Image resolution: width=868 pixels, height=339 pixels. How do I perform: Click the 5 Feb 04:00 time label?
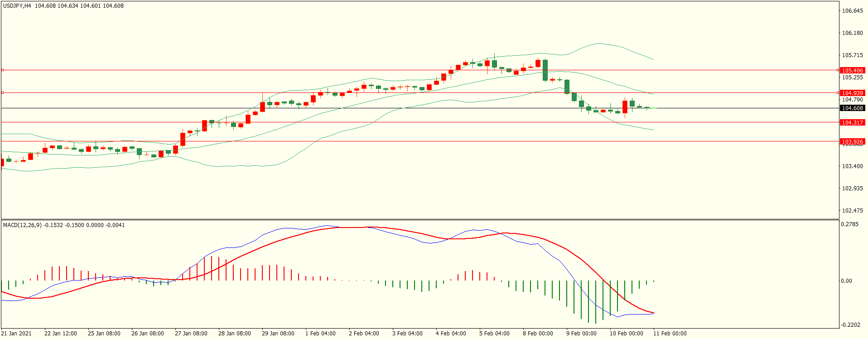[x=495, y=334]
